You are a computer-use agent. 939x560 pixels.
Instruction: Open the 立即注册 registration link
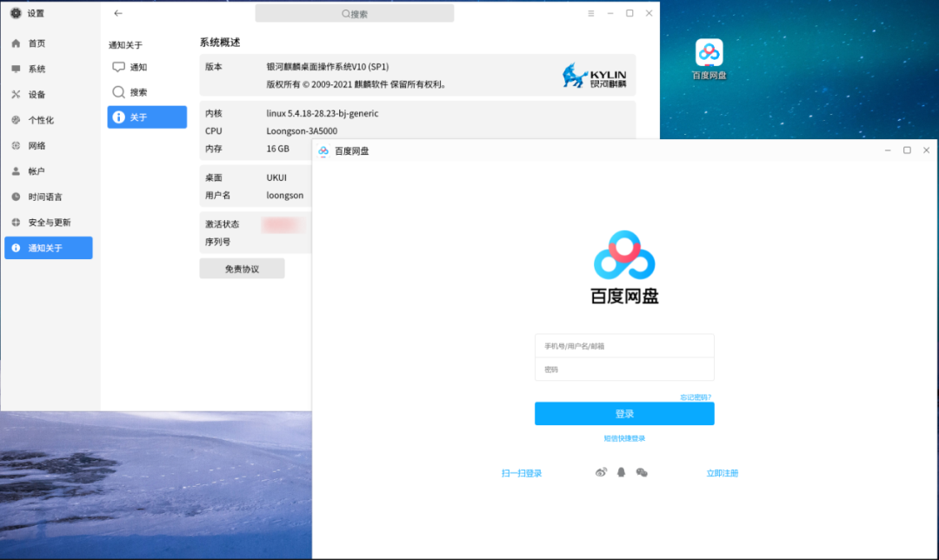[723, 472]
